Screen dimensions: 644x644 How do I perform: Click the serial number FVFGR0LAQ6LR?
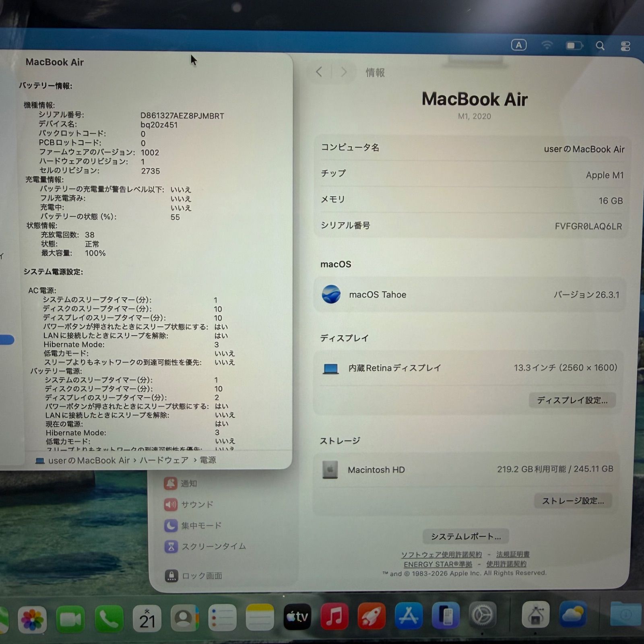pos(588,226)
